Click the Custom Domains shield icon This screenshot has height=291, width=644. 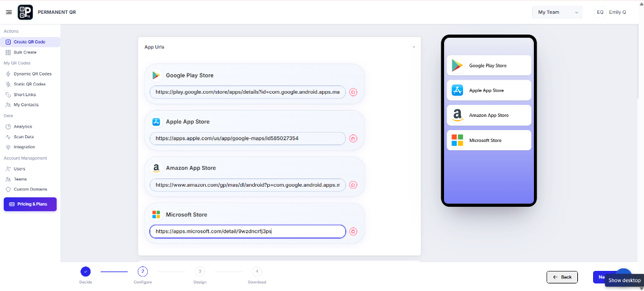coord(8,189)
